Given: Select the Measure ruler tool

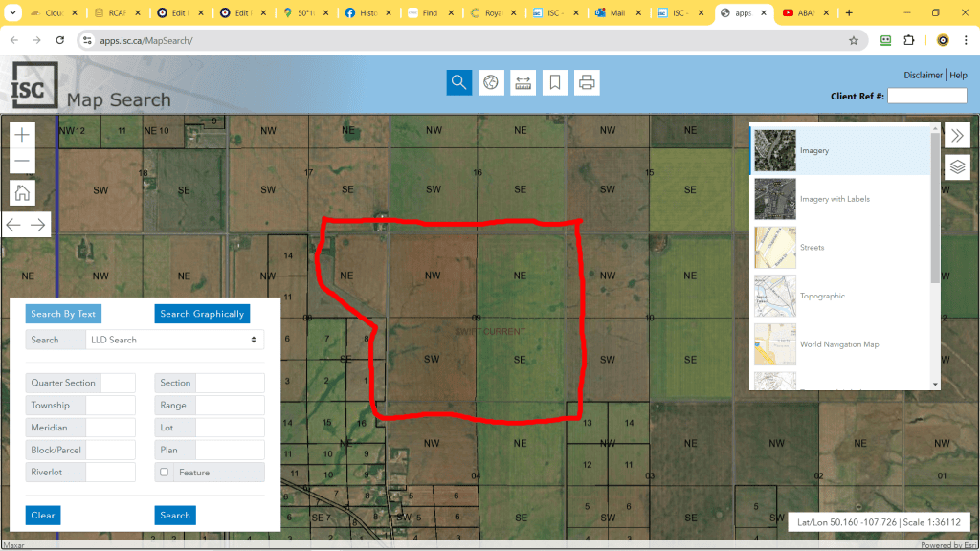Looking at the screenshot, I should coord(523,82).
